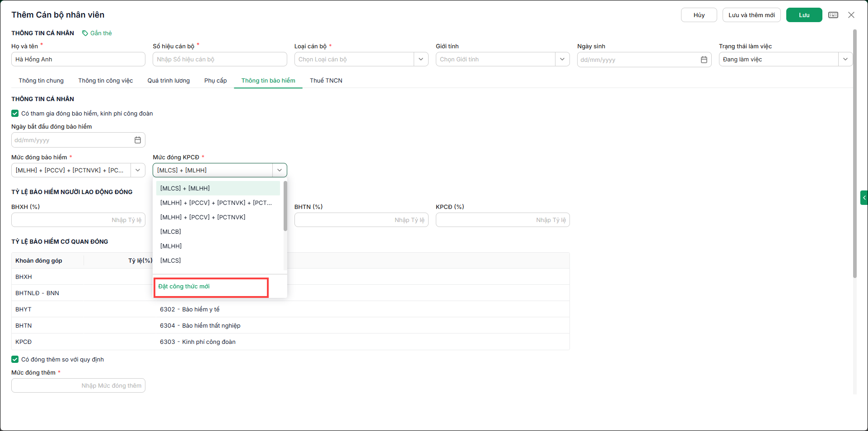Choose [MLHH] + [PCCV] + [PCTNVK] + [PCT... option
868x431 pixels.
pos(218,203)
